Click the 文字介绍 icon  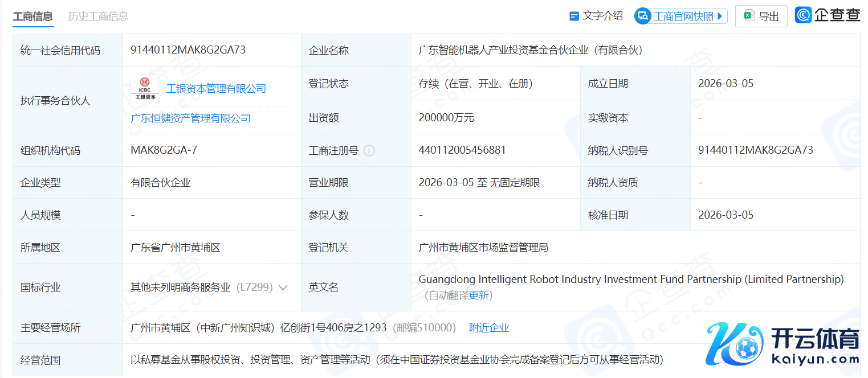tap(574, 17)
